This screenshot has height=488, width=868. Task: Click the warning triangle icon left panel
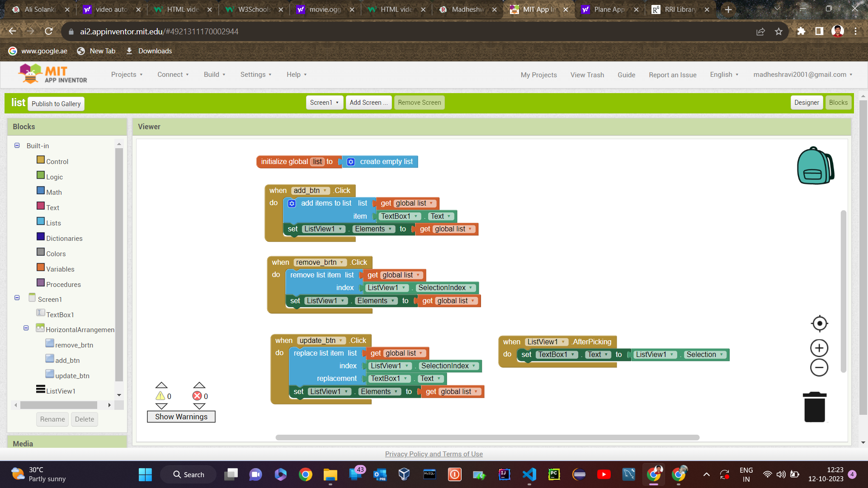coord(160,396)
